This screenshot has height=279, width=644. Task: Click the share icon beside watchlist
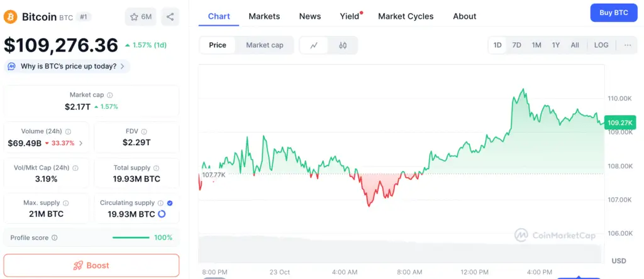coord(170,17)
